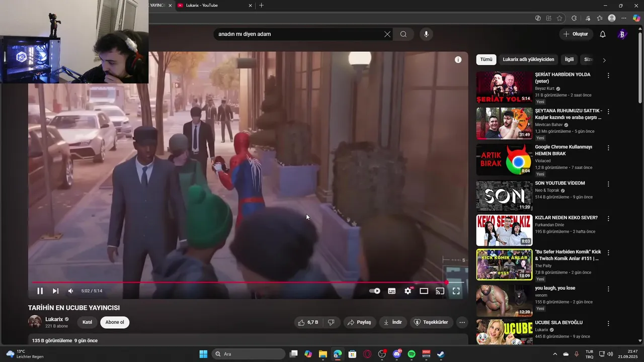Open options for 'UCUBE SILA BEYOĞLU'
The height and width of the screenshot is (362, 644).
[608, 323]
